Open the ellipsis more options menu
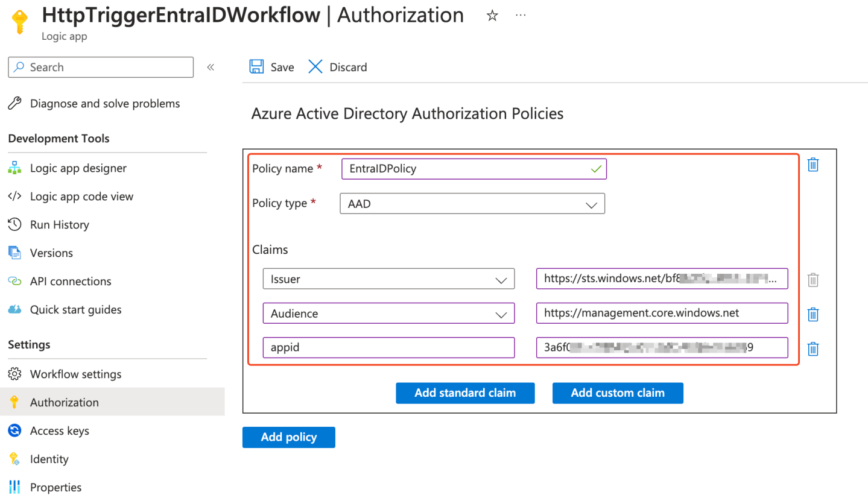The width and height of the screenshot is (868, 498). (x=521, y=16)
